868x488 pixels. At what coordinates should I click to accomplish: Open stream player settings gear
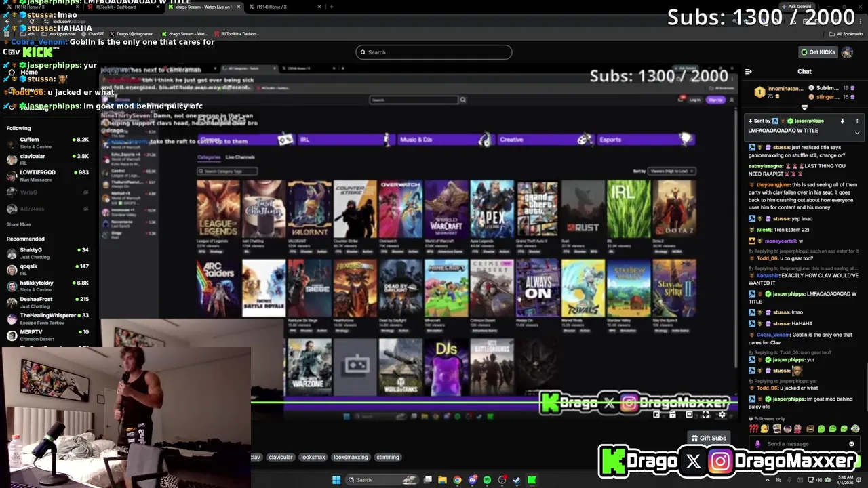(x=722, y=414)
